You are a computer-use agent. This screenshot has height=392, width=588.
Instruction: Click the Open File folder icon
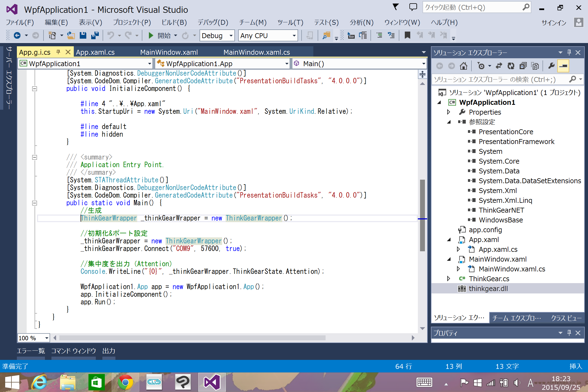tap(71, 35)
